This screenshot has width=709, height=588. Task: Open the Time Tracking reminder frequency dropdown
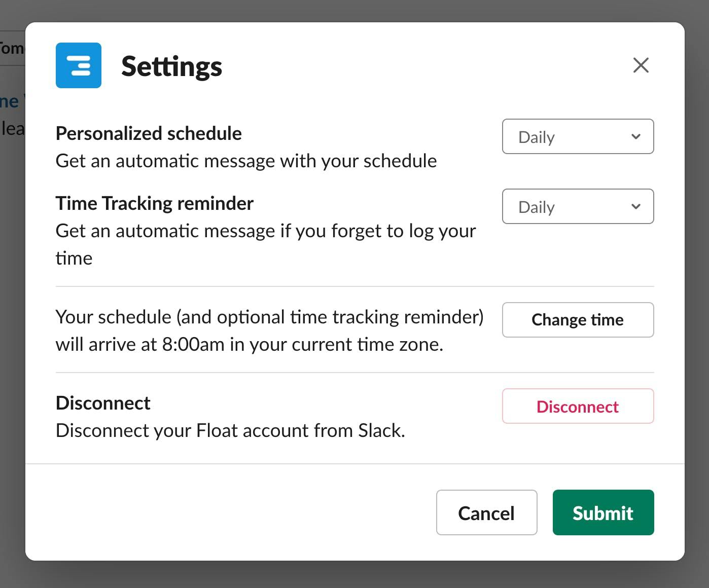[578, 206]
